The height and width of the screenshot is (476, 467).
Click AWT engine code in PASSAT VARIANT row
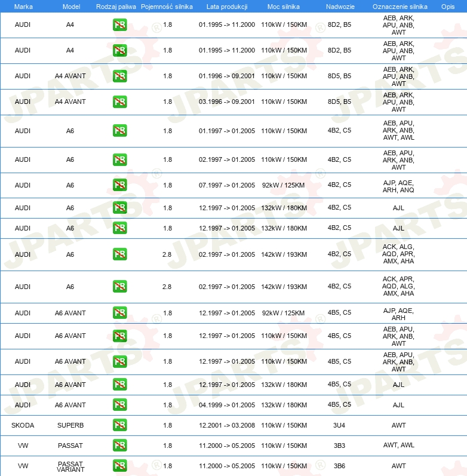click(399, 466)
